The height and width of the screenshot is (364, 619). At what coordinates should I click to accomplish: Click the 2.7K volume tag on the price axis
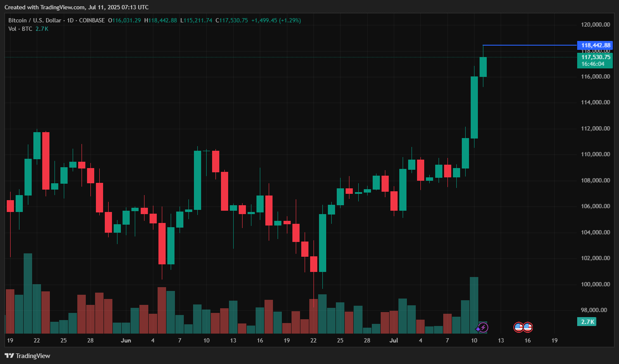587,322
